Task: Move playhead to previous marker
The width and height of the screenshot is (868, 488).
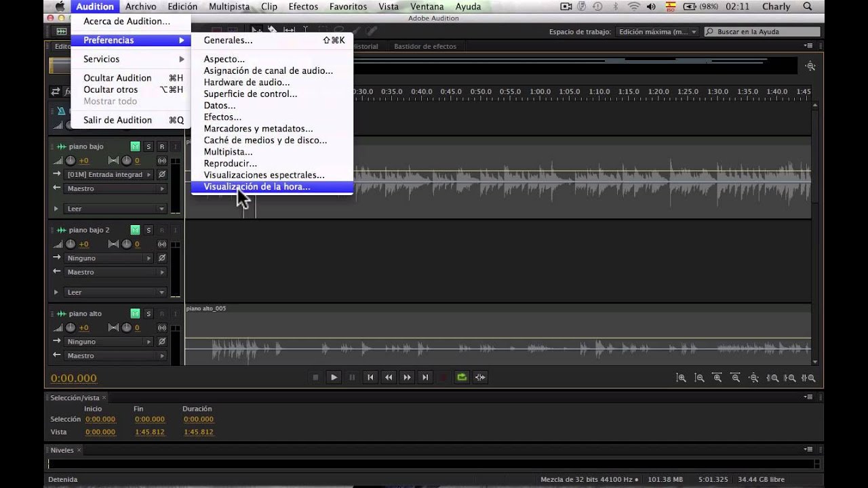Action: click(x=370, y=378)
